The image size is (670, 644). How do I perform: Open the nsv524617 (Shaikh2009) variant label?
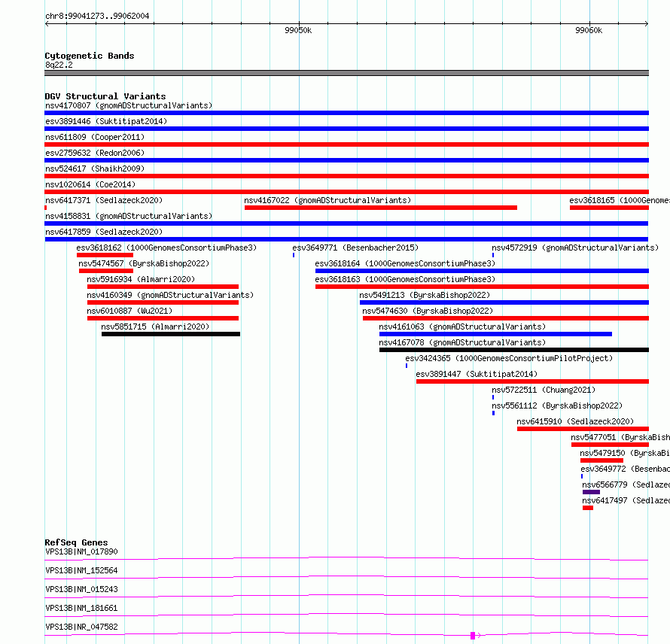(95, 169)
